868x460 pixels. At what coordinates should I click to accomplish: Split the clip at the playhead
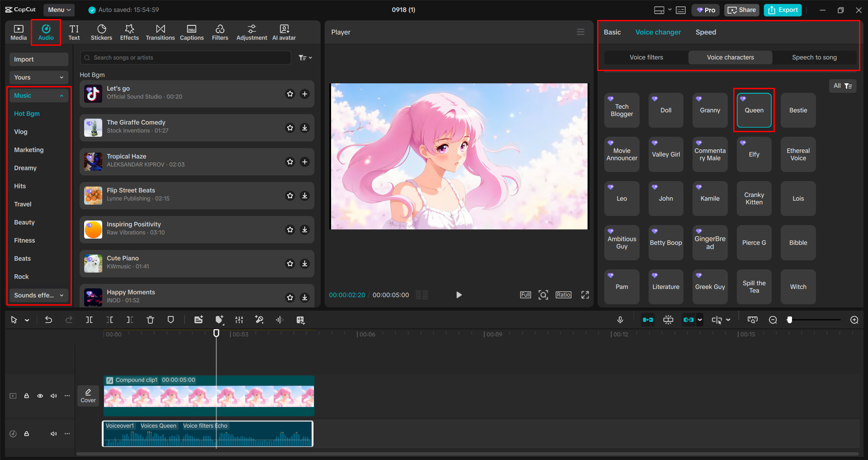(x=89, y=320)
